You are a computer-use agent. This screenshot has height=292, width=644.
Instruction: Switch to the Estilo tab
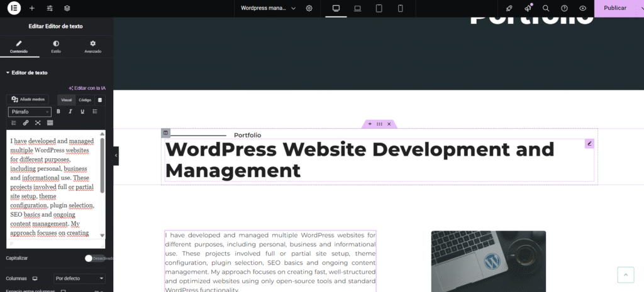pyautogui.click(x=56, y=46)
